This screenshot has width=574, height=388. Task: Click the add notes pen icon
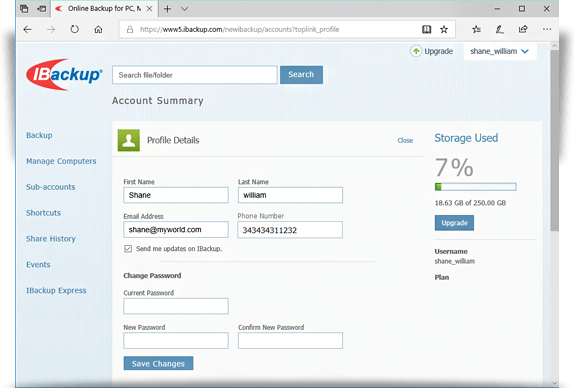[x=500, y=29]
